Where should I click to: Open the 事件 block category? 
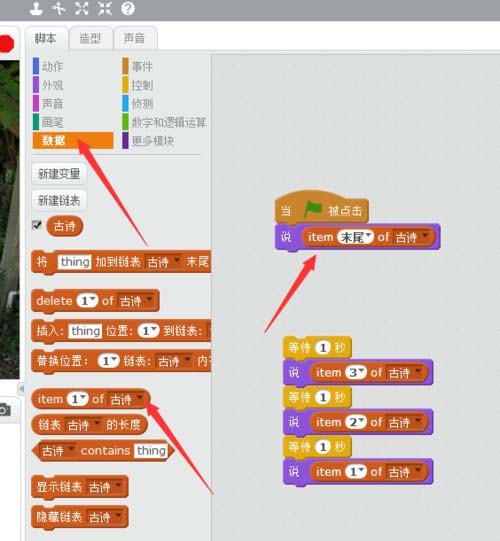coord(142,66)
